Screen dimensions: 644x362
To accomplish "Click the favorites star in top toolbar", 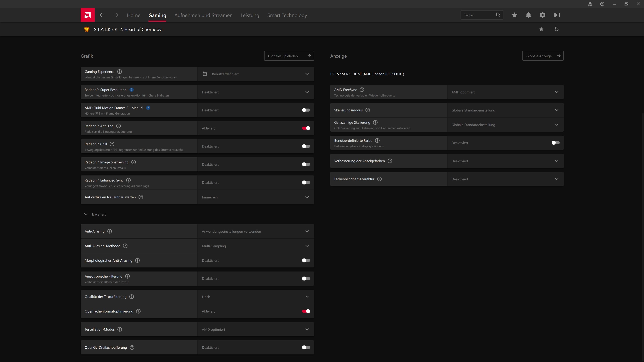I will tap(514, 15).
